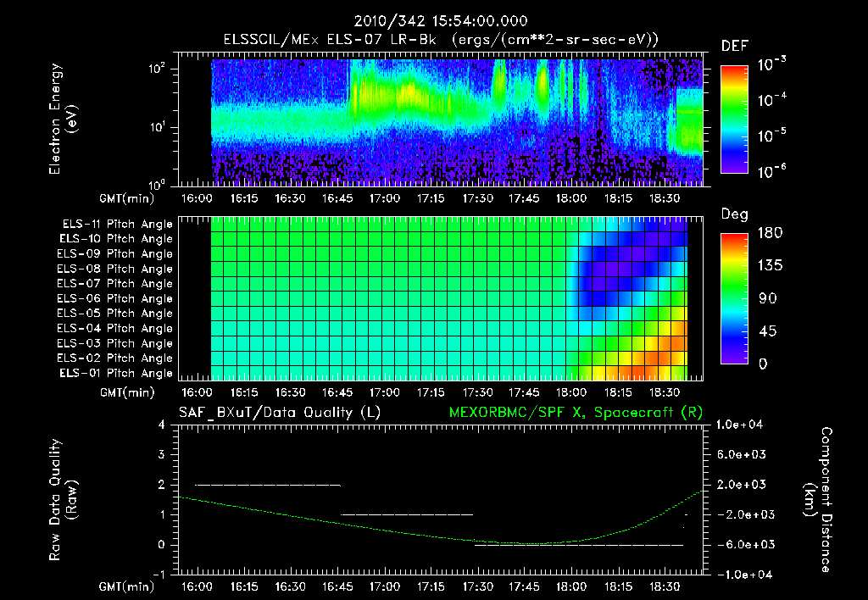Select the green MEXORBMC/SPF X, Spacecraft (R) title
The image size is (868, 600).
[576, 413]
